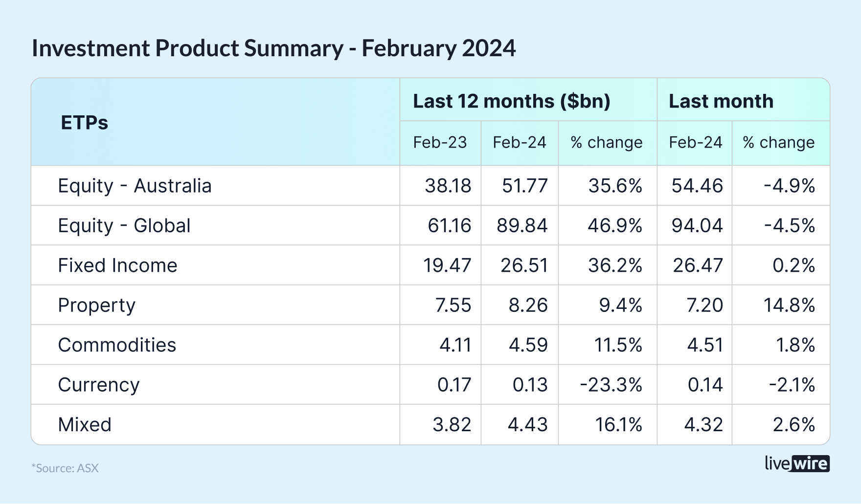Click the -23.3% Currency change value
The height and width of the screenshot is (504, 861).
pos(611,385)
